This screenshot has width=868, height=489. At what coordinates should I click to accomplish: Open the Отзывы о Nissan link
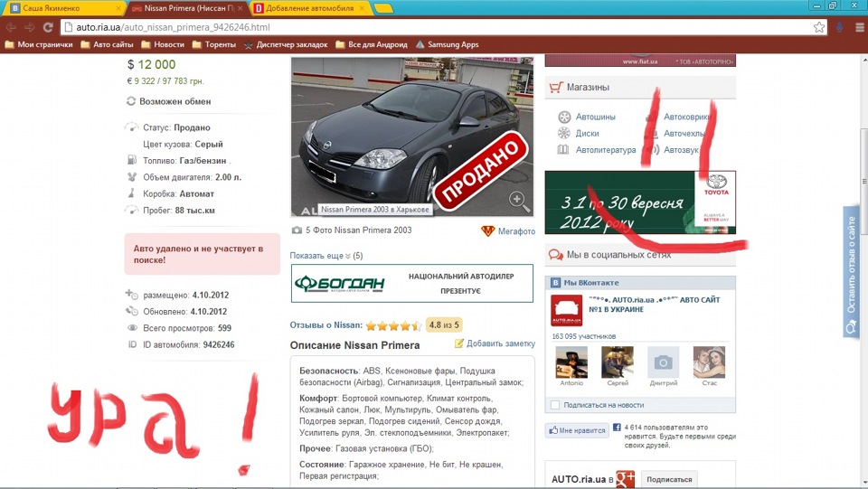326,324
